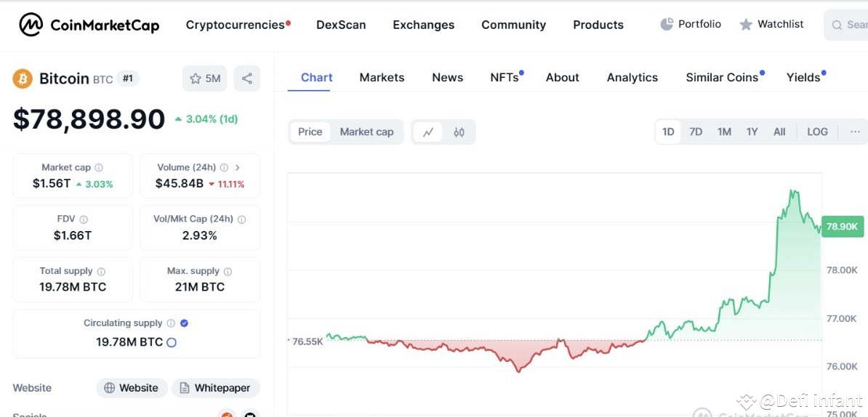Expand Volume (24h) chevron arrow

(x=238, y=168)
